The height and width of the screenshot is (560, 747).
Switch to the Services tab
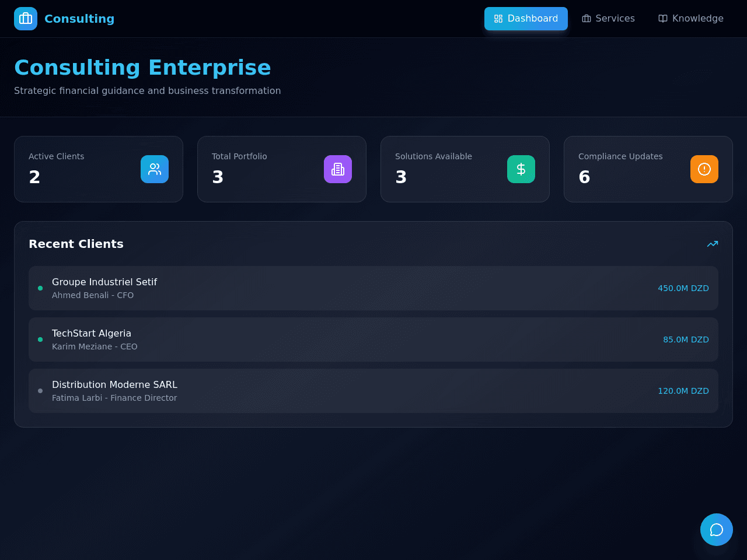coord(608,19)
